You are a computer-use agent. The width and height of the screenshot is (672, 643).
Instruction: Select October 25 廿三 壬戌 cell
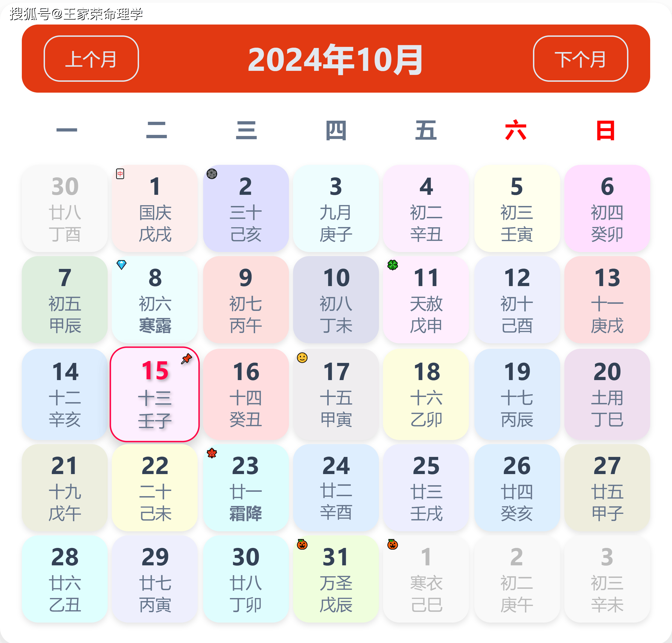tap(426, 488)
